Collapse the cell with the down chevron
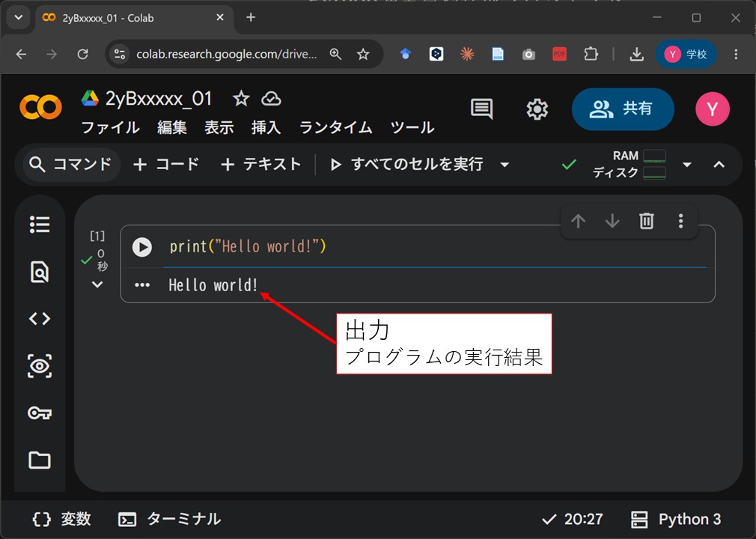Screen dimensions: 756x539 pyautogui.click(x=97, y=284)
